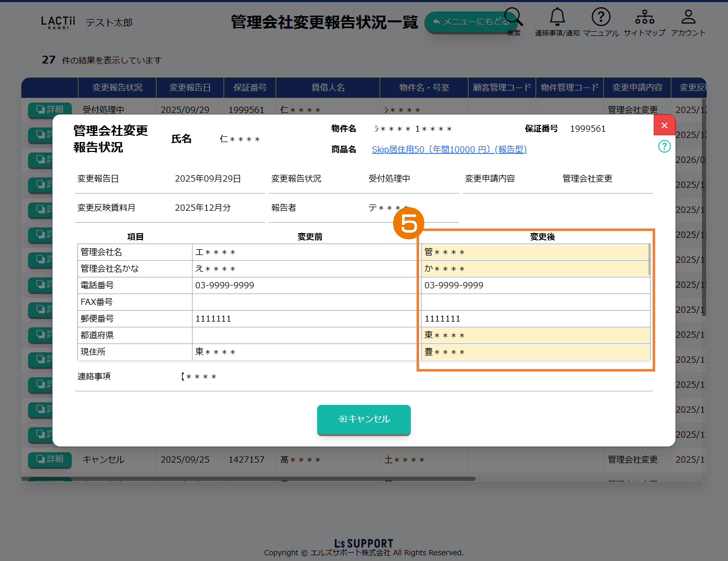The image size is (728, 561).
Task: Click the 変更後 管理会社名 highlighted cell
Action: 535,252
